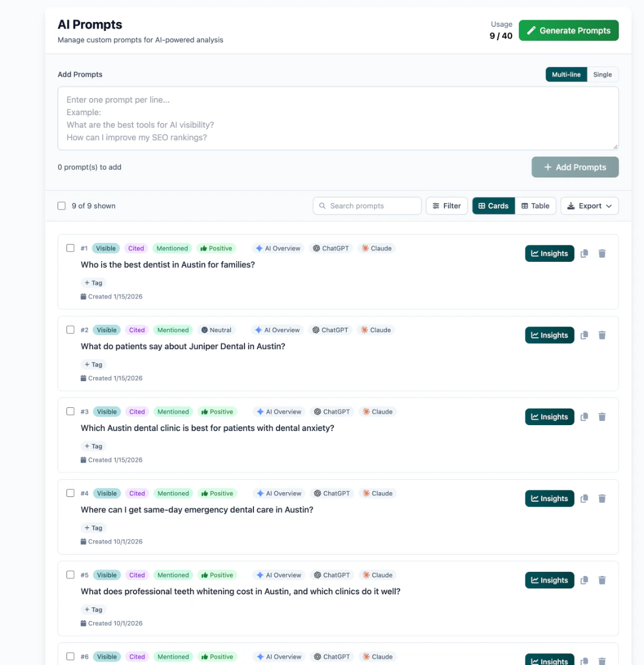The image size is (644, 665).
Task: Add a tag to prompt #1
Action: point(93,283)
